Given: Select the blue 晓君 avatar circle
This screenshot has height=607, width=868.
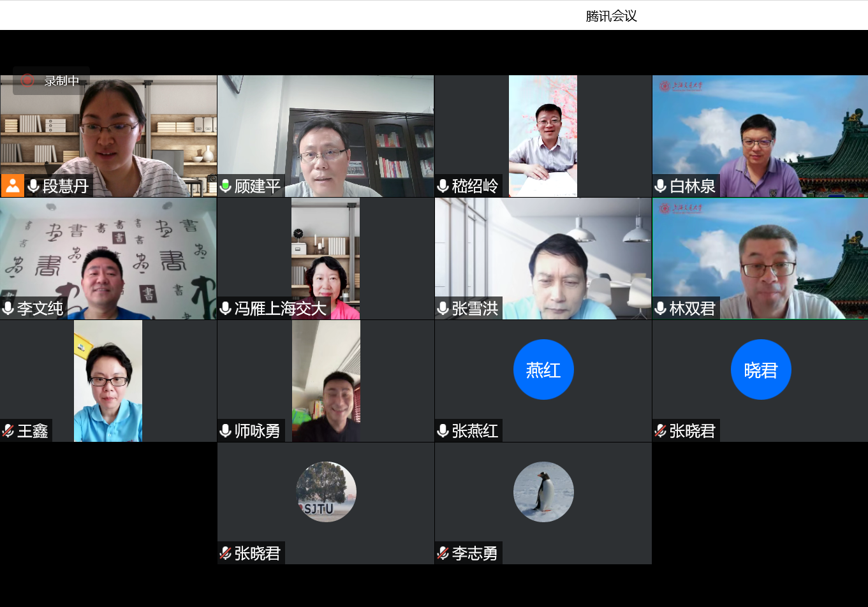Looking at the screenshot, I should pos(761,370).
